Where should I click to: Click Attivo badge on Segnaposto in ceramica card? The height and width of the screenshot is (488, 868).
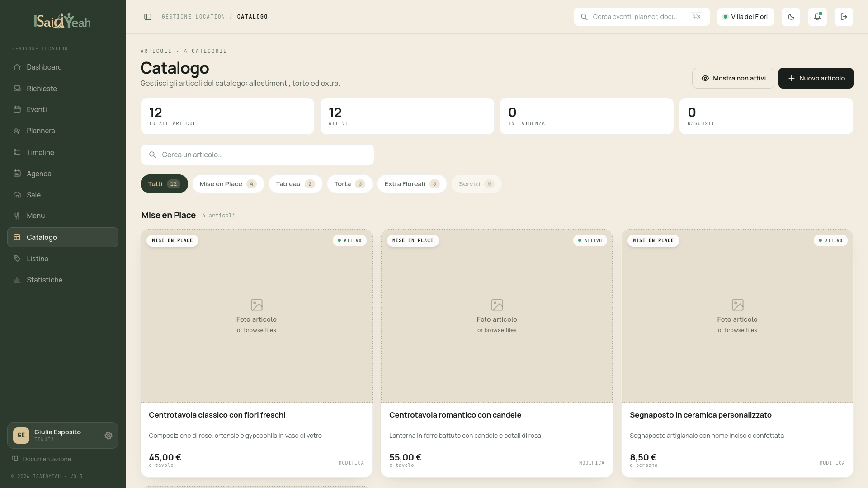(x=831, y=240)
